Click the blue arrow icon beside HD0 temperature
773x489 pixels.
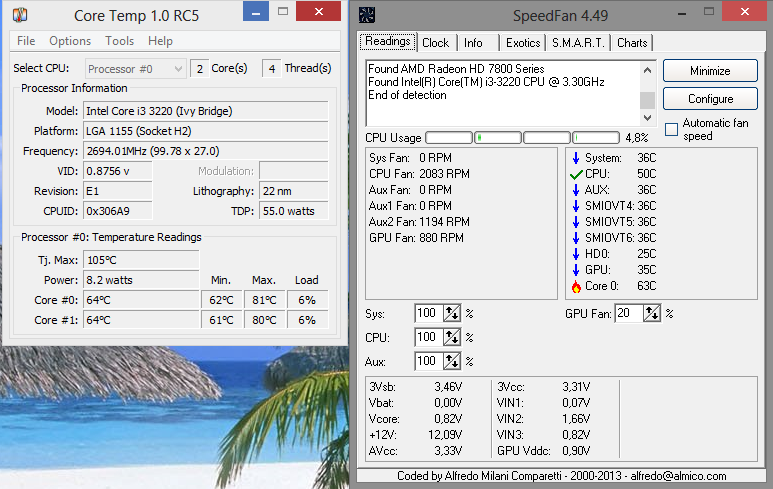tap(575, 254)
